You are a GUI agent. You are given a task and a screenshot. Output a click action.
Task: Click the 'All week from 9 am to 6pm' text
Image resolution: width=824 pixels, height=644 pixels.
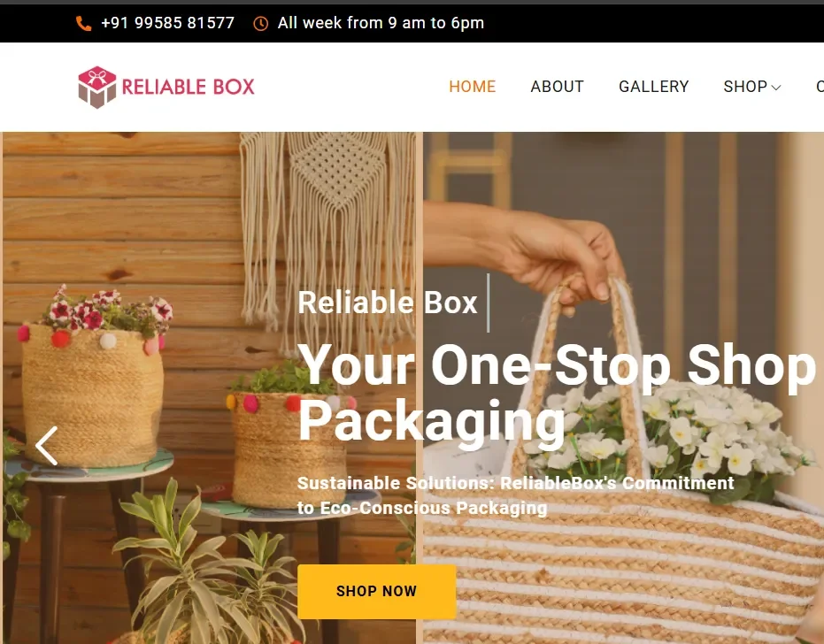[x=381, y=23]
